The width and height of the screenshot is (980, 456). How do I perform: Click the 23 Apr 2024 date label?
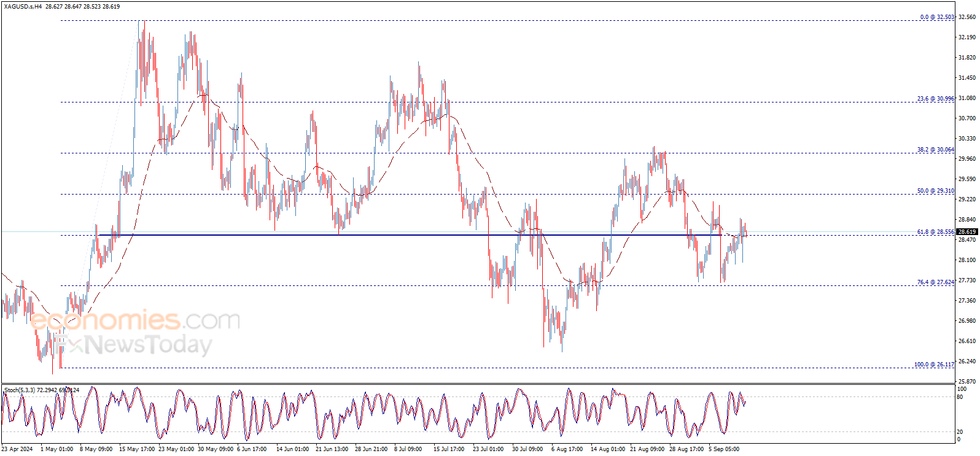(x=17, y=449)
